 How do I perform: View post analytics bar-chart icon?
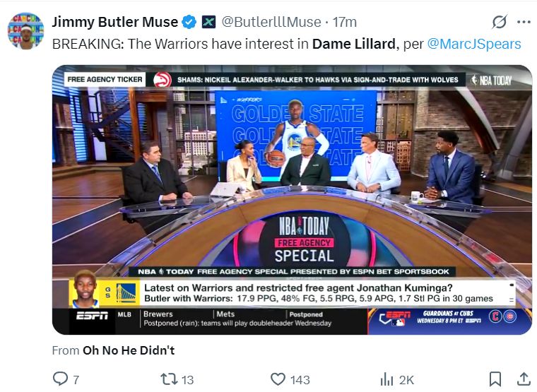[386, 379]
